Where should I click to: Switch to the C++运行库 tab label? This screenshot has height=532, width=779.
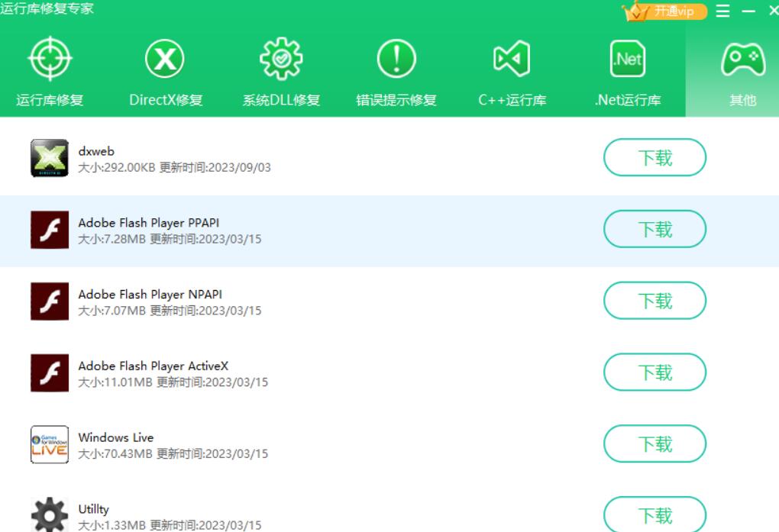pos(512,100)
